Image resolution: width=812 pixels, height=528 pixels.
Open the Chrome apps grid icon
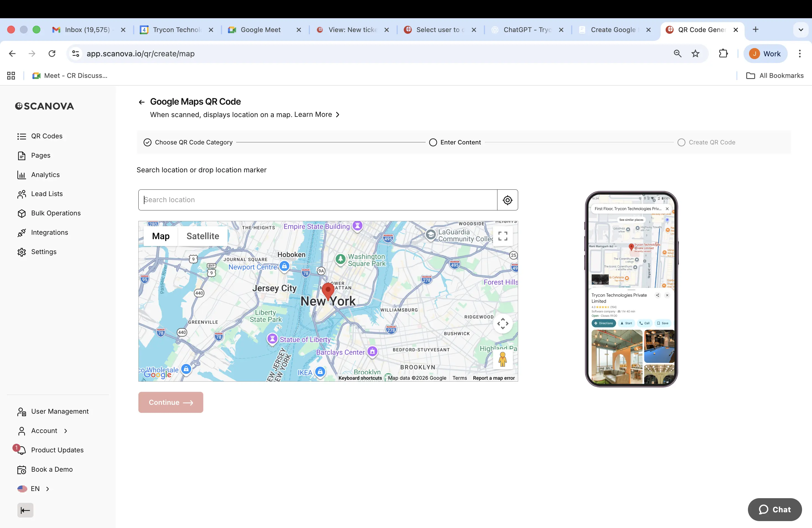point(11,76)
